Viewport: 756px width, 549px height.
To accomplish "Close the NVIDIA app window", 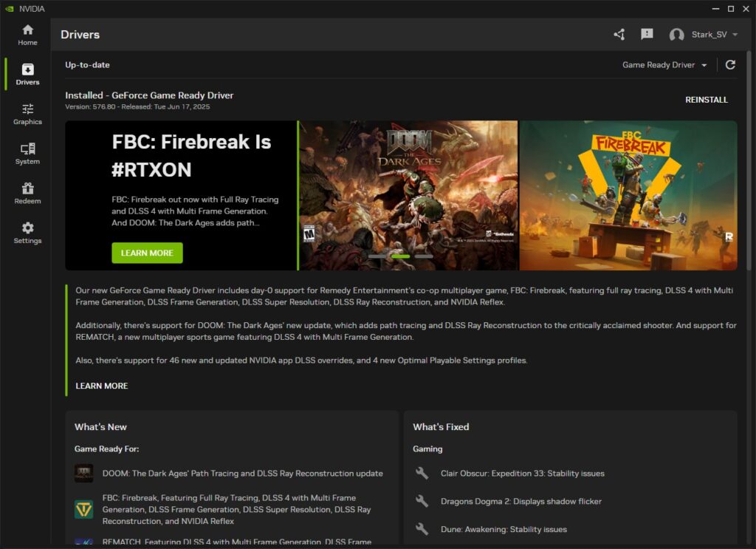I will pyautogui.click(x=746, y=9).
